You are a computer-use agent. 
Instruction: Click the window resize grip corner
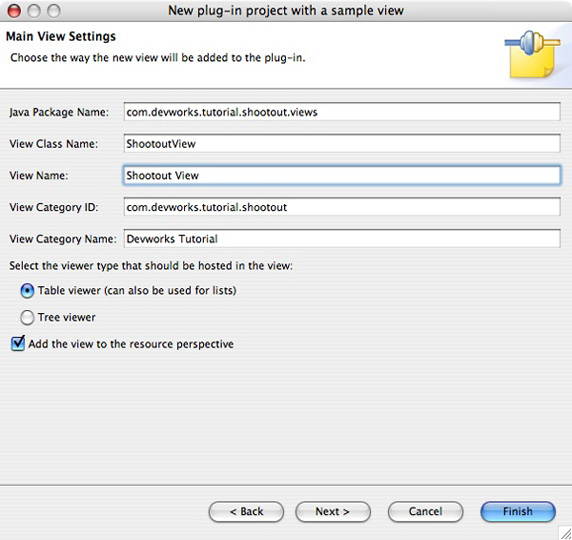click(565, 533)
